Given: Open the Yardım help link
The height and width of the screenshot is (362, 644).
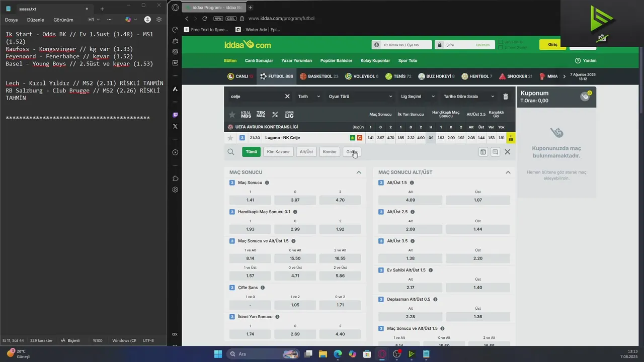Looking at the screenshot, I should [586, 61].
